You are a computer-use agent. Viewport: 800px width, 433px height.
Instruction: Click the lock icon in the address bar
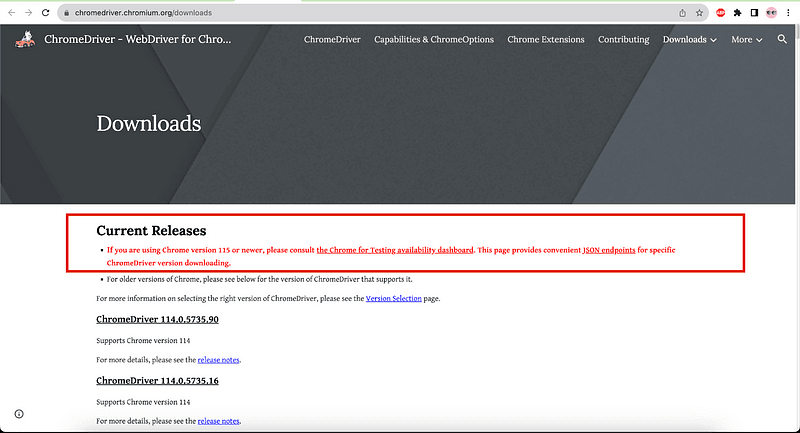[x=66, y=13]
